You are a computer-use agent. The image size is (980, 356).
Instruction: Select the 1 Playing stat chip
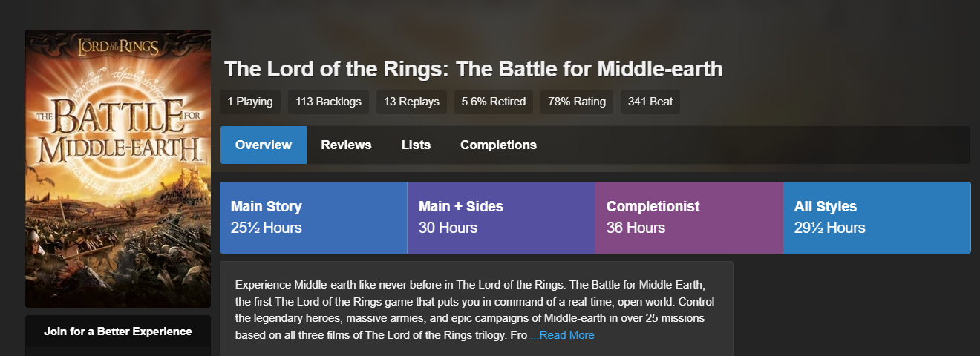(249, 102)
